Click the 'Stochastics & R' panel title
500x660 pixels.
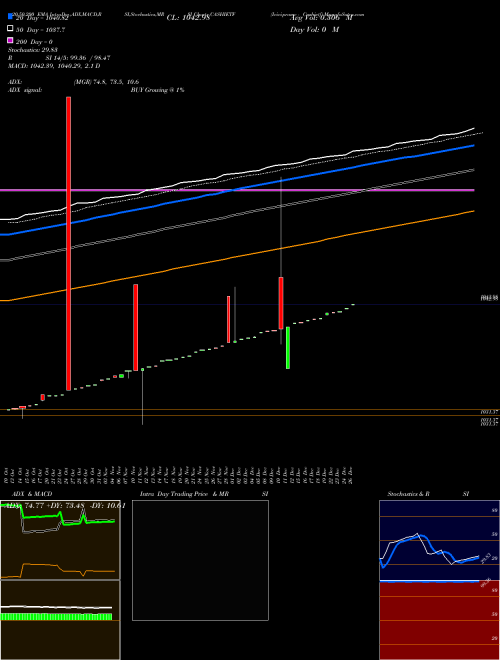tap(408, 494)
